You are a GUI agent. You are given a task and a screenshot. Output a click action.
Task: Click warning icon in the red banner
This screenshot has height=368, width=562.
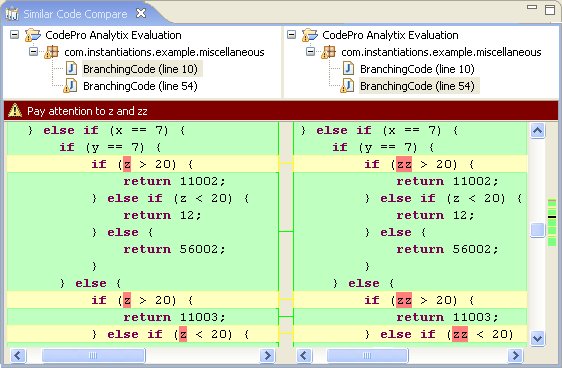tap(15, 110)
